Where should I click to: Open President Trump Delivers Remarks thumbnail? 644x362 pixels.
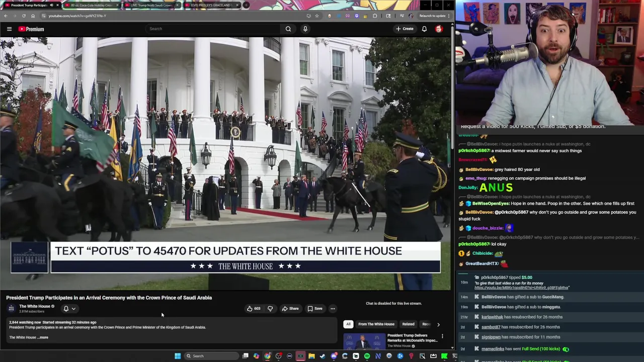tap(363, 341)
